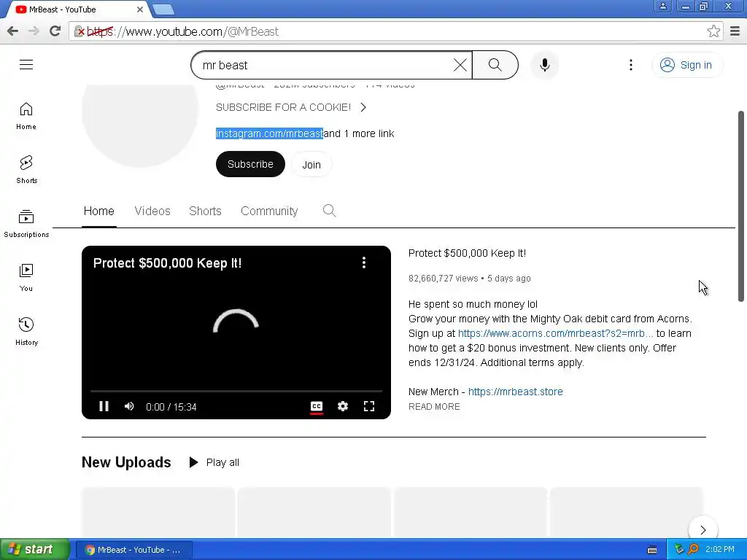This screenshot has height=560, width=747.
Task: Click the magnifier search button
Action: 495,65
